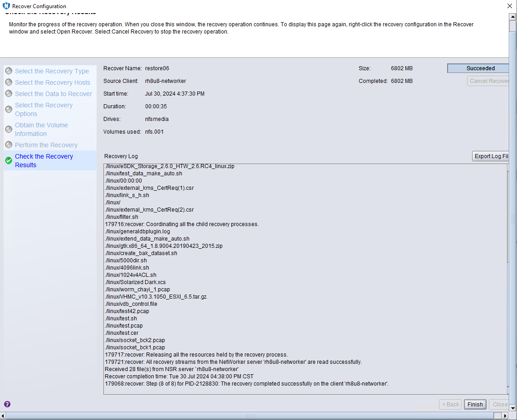The image size is (517, 420).
Task: Click the step bullet for Select the Recovery Hosts
Action: tap(9, 82)
